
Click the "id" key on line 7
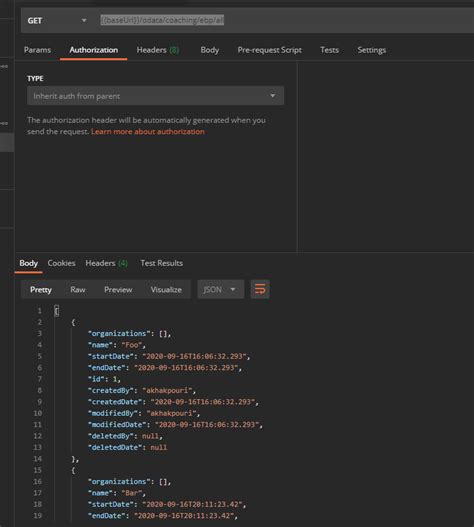[x=96, y=379]
